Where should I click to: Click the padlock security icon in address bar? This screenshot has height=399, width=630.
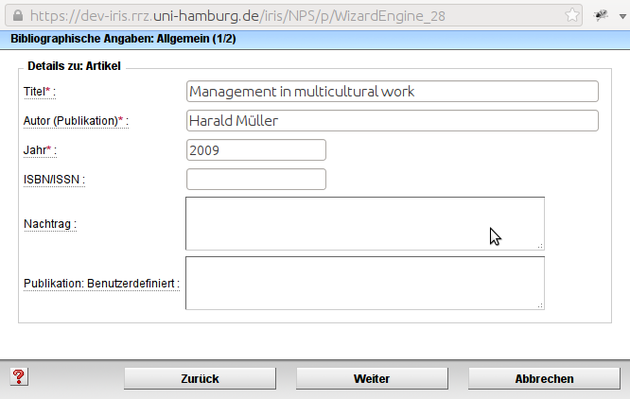point(18,16)
